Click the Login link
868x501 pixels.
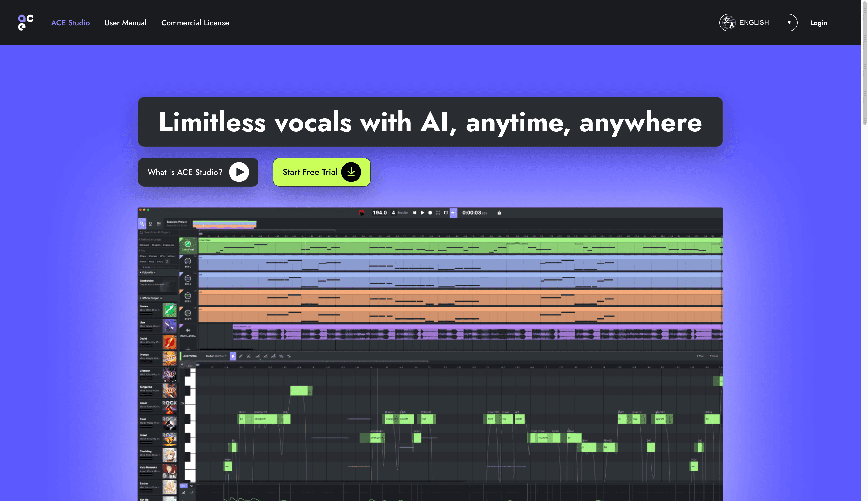click(x=819, y=23)
